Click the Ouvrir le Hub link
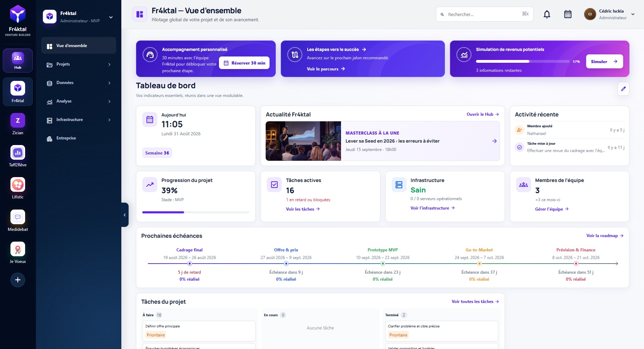Viewport: 644px width, 349px height. coord(483,114)
